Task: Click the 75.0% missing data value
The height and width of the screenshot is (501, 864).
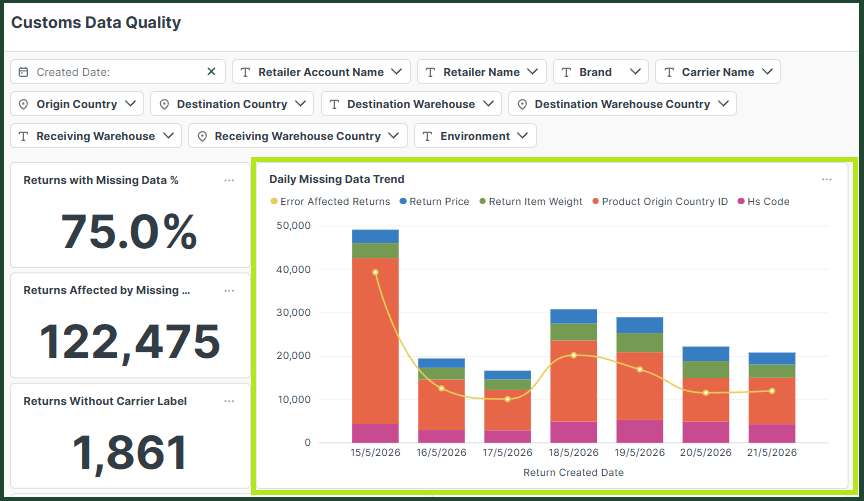Action: coord(129,232)
